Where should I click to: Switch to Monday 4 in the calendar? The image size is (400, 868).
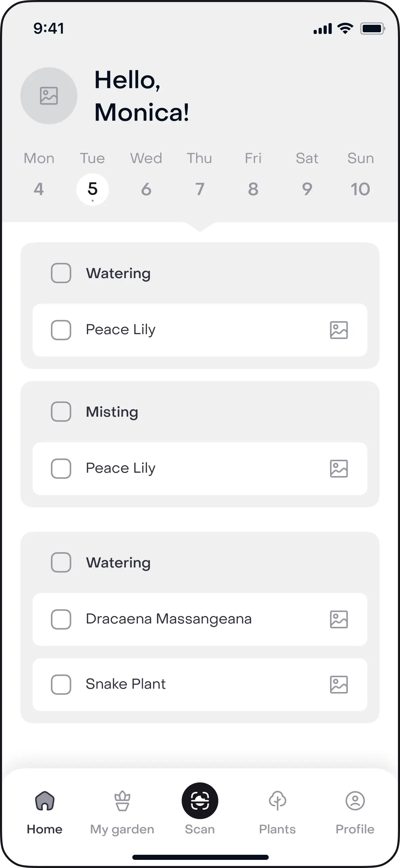(x=39, y=189)
